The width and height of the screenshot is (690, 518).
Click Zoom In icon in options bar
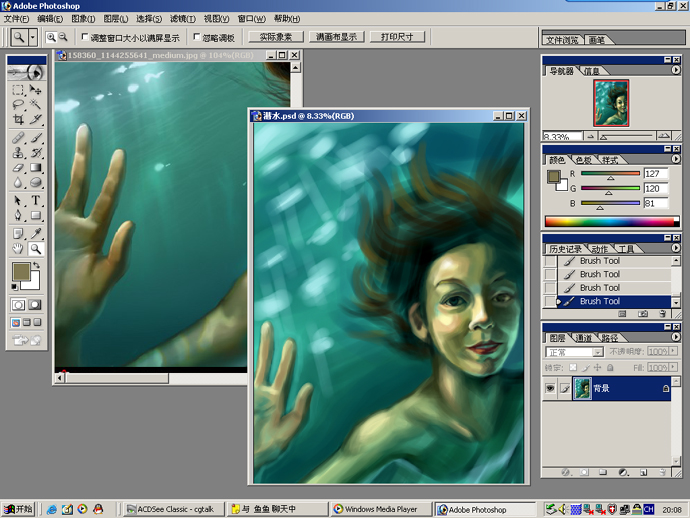(51, 37)
